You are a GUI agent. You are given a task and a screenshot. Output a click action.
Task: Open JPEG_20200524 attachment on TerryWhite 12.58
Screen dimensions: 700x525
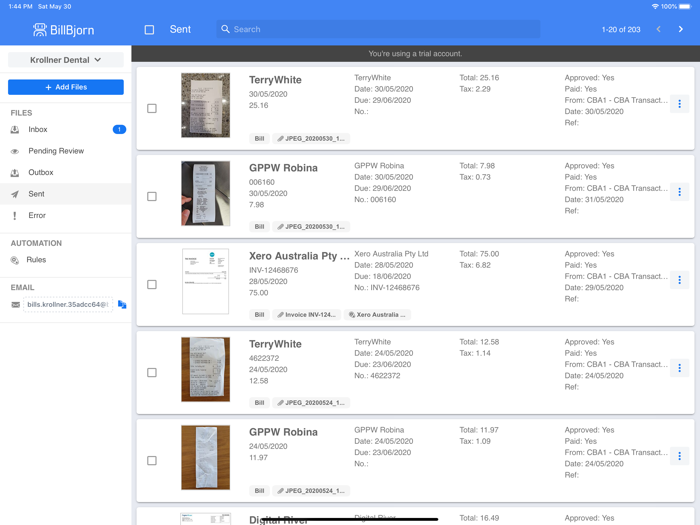pos(311,402)
